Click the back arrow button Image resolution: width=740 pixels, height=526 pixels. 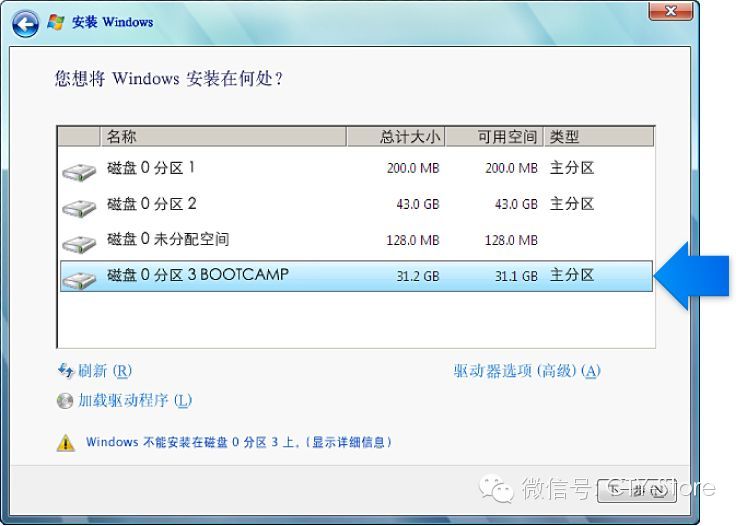[25, 22]
